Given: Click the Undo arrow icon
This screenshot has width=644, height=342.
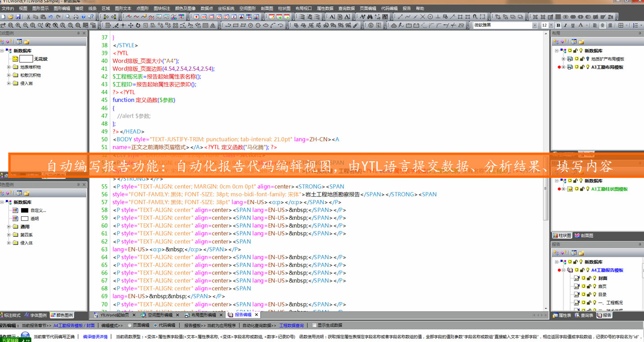Looking at the screenshot, I should 50,17.
